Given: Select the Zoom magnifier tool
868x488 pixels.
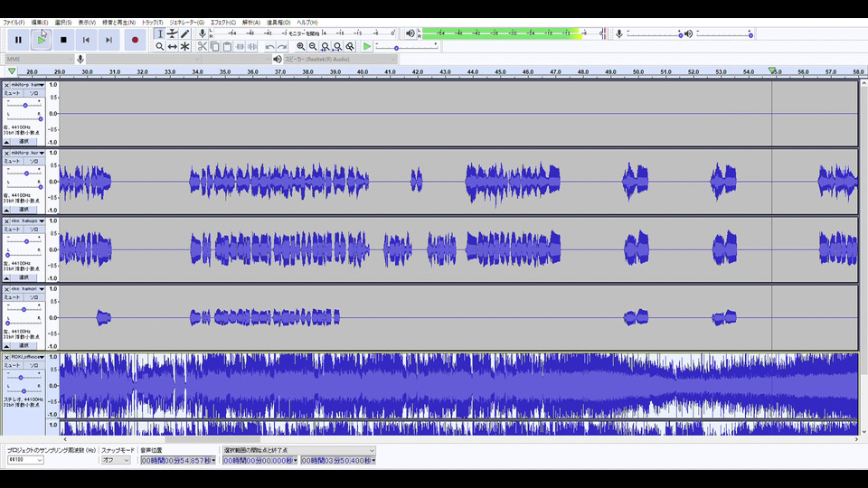Looking at the screenshot, I should tap(160, 46).
